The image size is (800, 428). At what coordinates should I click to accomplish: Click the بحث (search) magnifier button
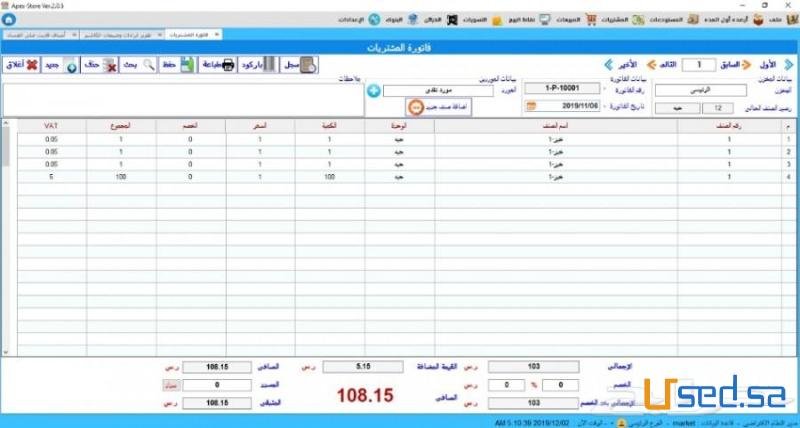(x=138, y=65)
